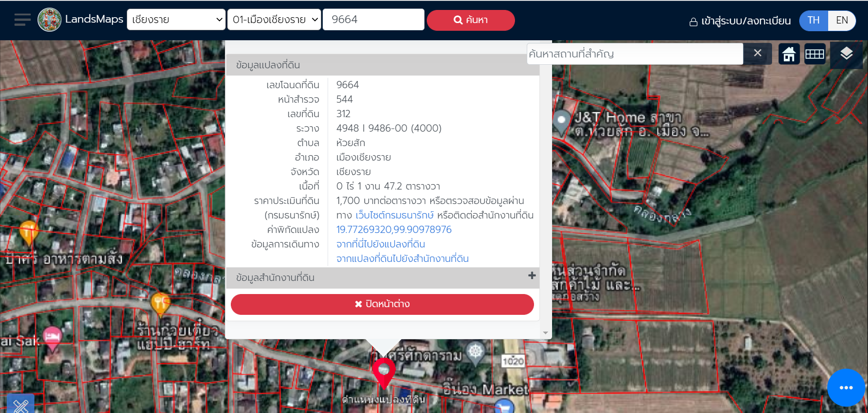Open the blue chat bubble button
The image size is (868, 413).
click(846, 388)
